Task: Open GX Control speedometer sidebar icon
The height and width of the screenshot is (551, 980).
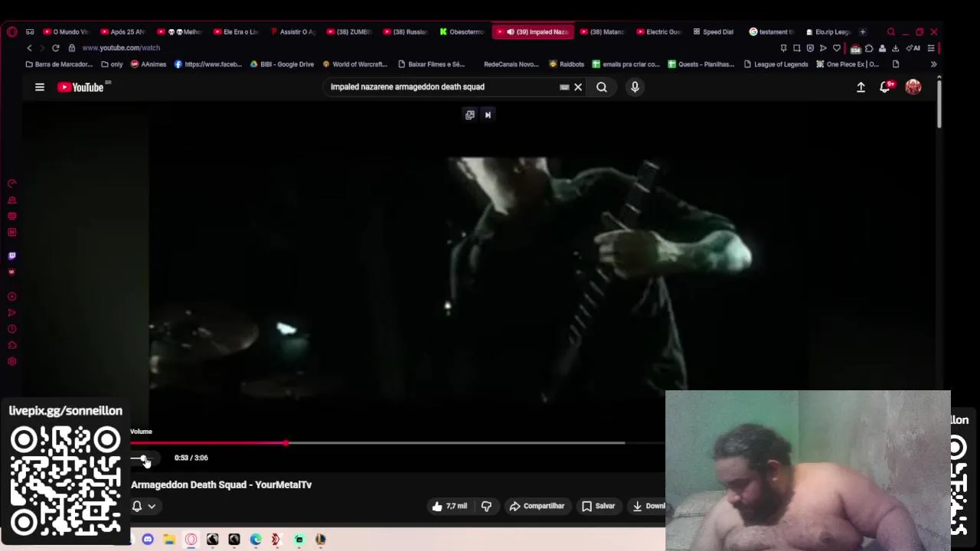Action: pos(11,184)
